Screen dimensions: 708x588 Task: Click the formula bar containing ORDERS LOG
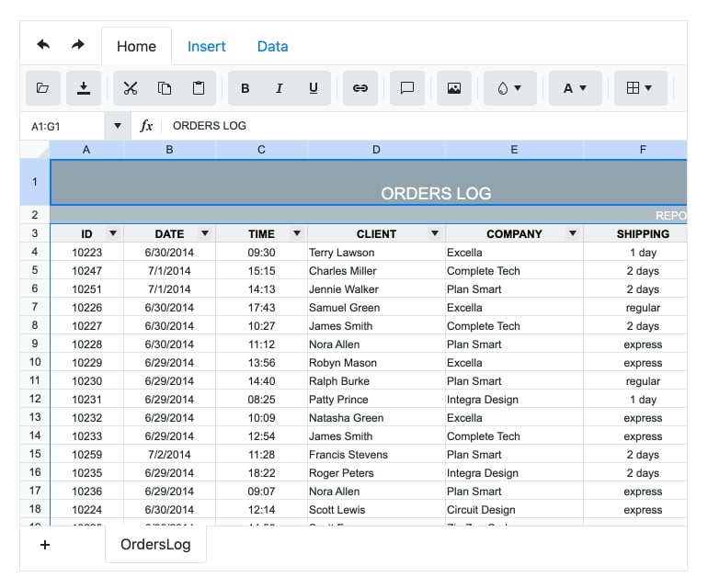pos(425,126)
